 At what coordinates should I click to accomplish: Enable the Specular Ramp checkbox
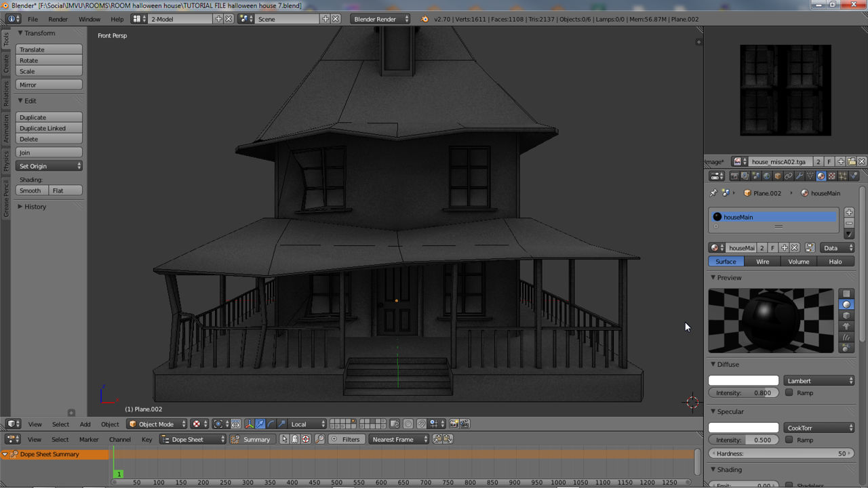coord(789,440)
